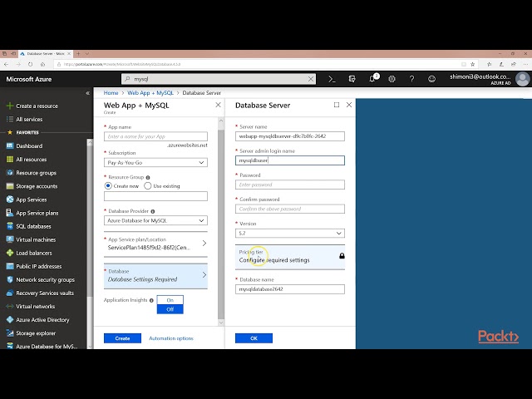Click Load balancers icon
532x399 pixels.
tap(10, 253)
